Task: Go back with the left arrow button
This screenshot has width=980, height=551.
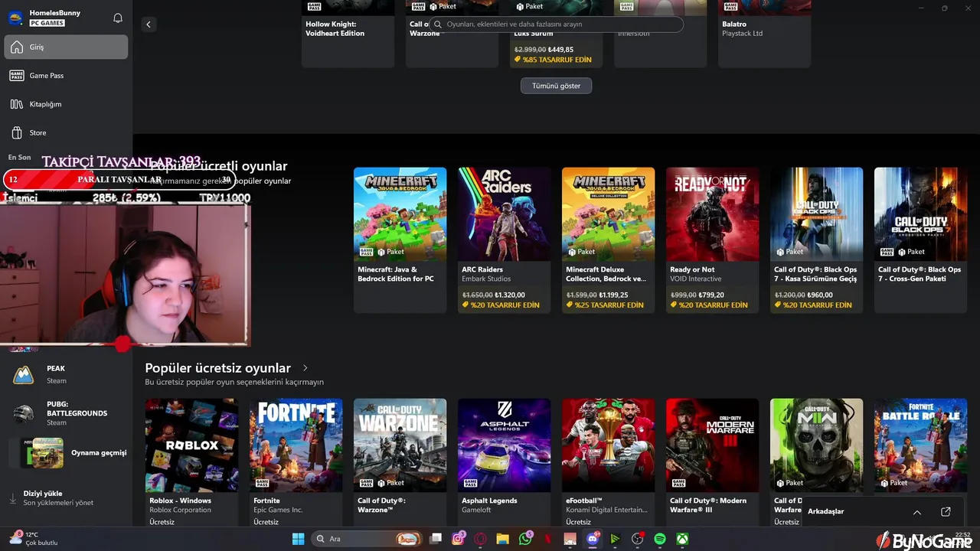Action: [149, 24]
